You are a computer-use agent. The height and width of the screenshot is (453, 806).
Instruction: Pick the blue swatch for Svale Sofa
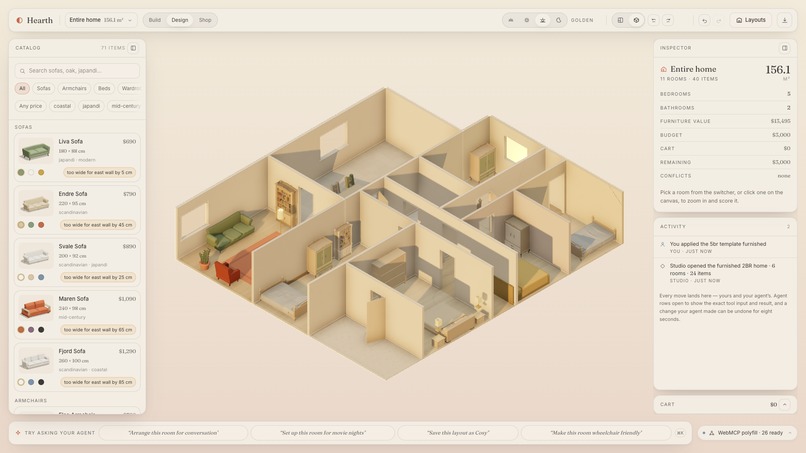tap(41, 277)
